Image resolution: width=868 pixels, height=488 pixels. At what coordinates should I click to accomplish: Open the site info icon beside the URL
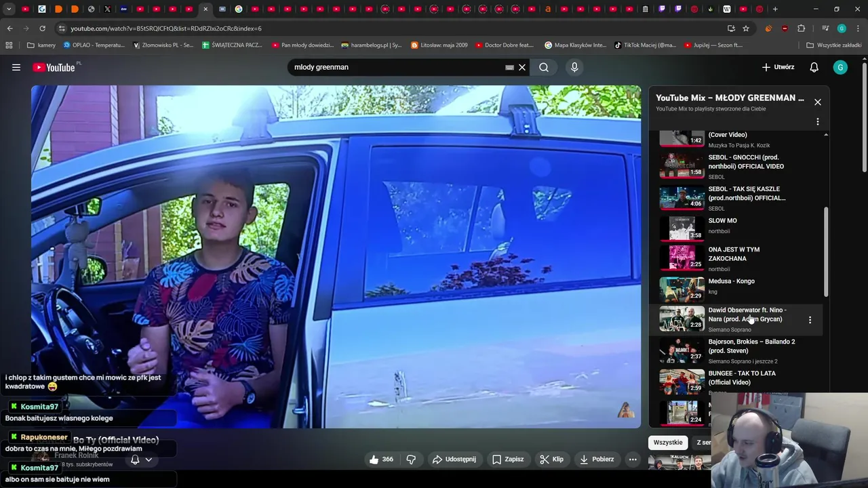(x=62, y=28)
